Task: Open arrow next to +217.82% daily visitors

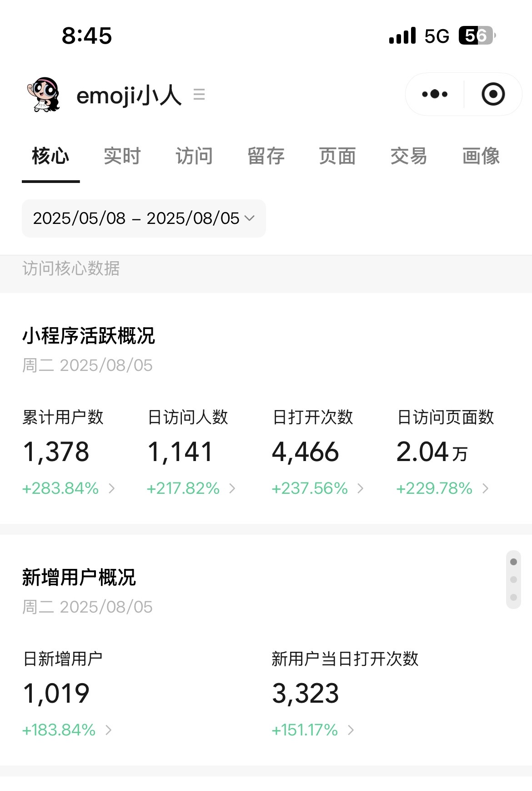Action: (232, 488)
